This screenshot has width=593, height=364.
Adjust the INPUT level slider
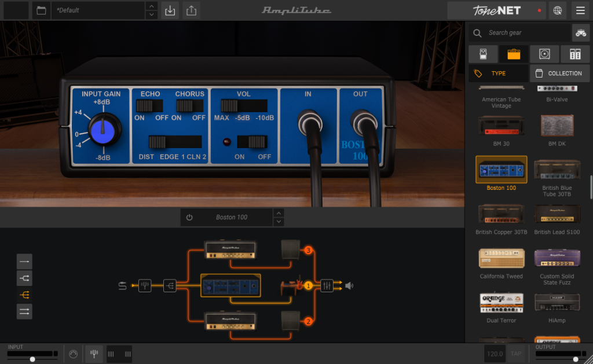32,359
